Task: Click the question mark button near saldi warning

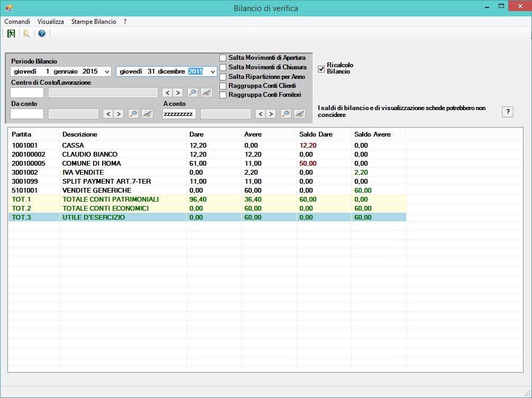Action: pyautogui.click(x=507, y=112)
